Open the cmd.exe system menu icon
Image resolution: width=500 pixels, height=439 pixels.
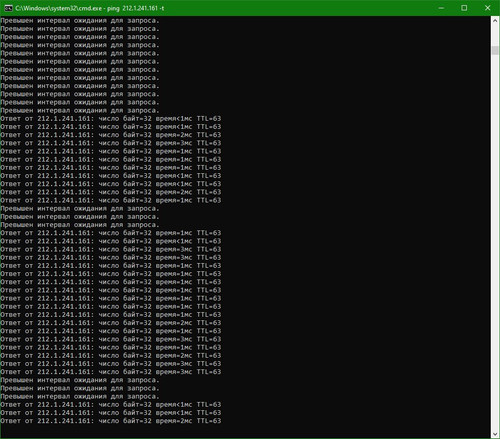(8, 8)
